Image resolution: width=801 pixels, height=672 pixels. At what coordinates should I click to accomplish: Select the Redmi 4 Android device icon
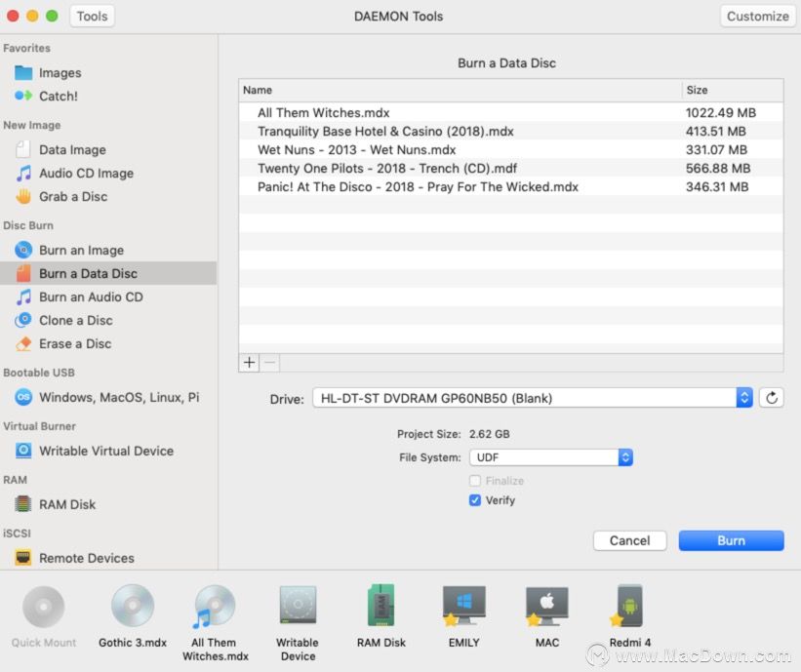(629, 606)
